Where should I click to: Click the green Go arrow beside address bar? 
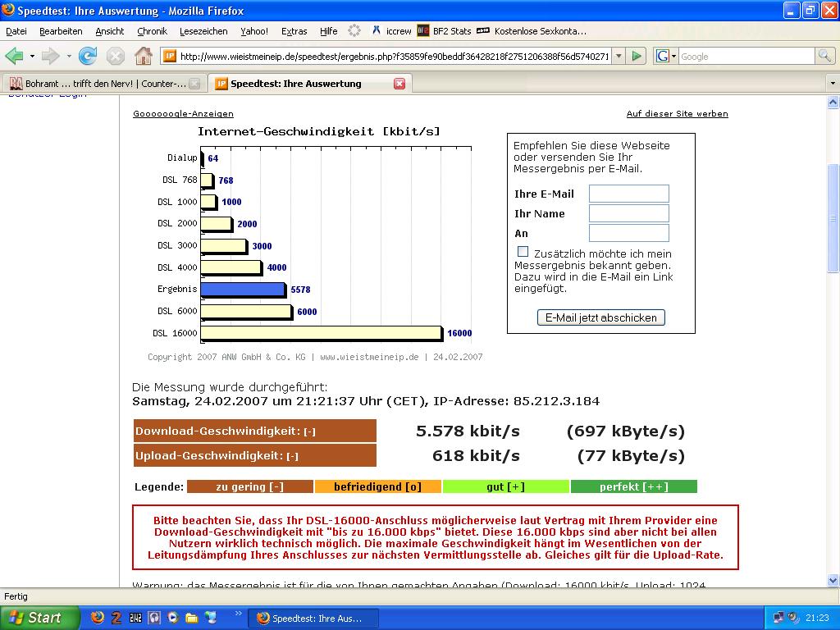pos(637,56)
